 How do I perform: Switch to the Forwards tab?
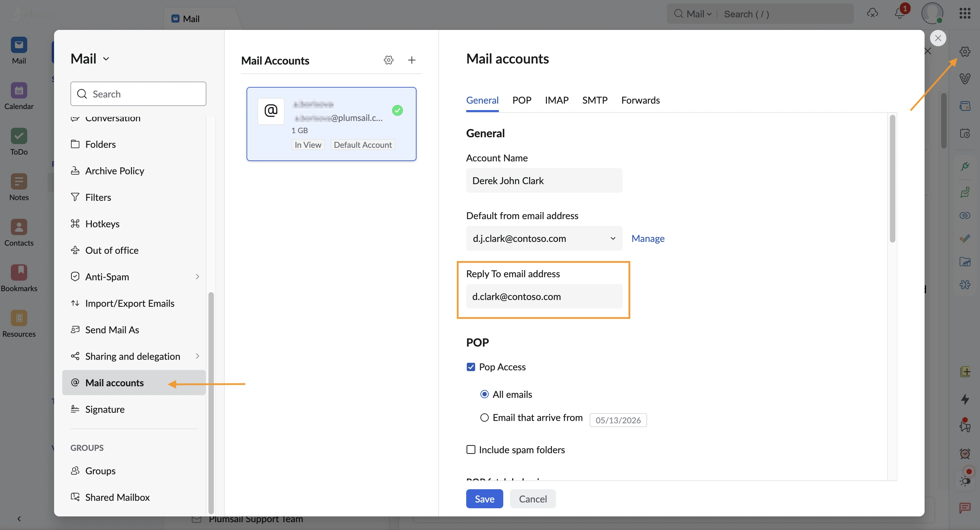(640, 100)
